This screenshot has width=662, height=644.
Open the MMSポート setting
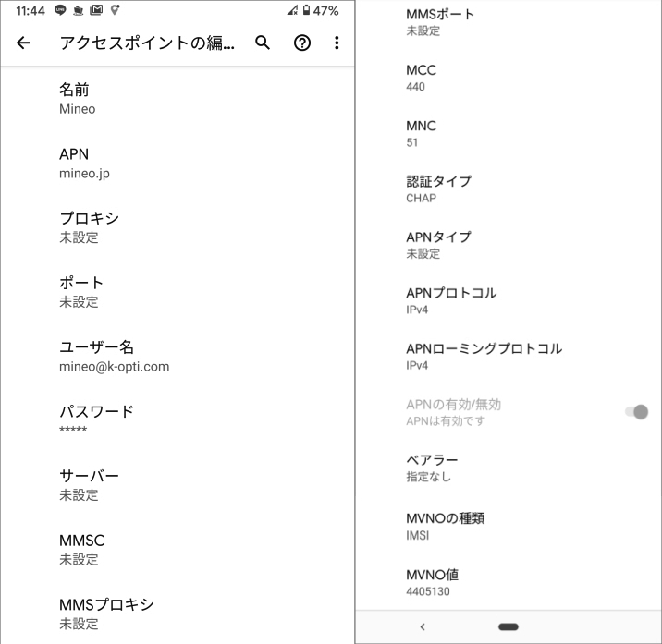tap(509, 22)
